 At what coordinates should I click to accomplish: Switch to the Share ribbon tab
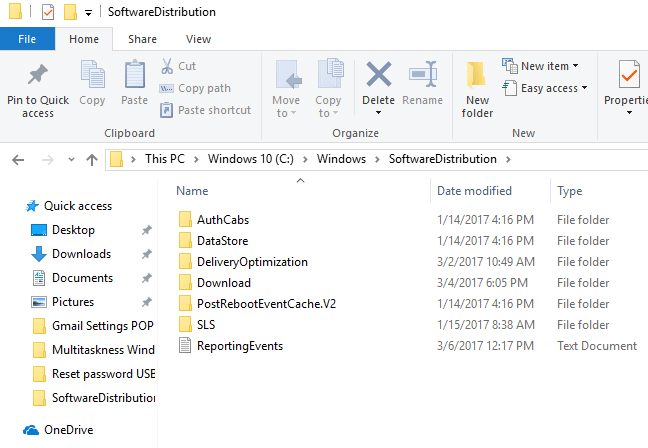coord(142,39)
